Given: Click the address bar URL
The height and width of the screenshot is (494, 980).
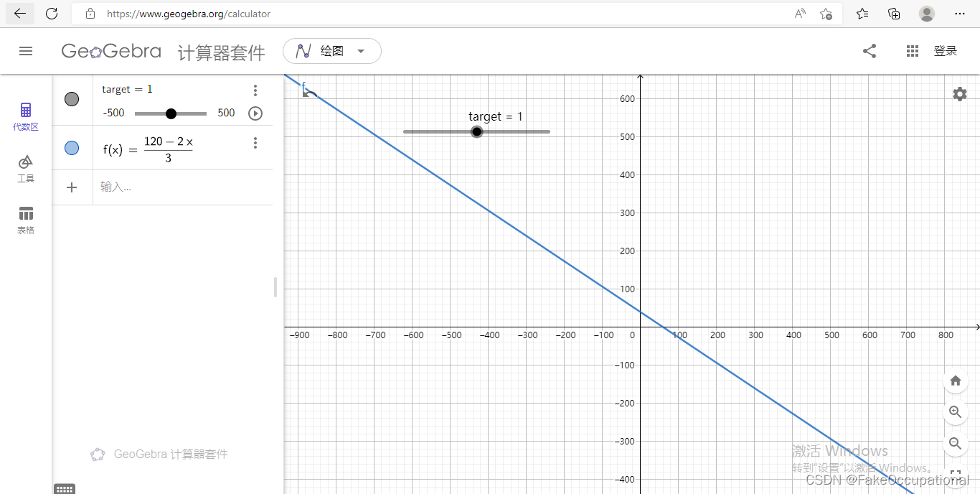Looking at the screenshot, I should (189, 14).
